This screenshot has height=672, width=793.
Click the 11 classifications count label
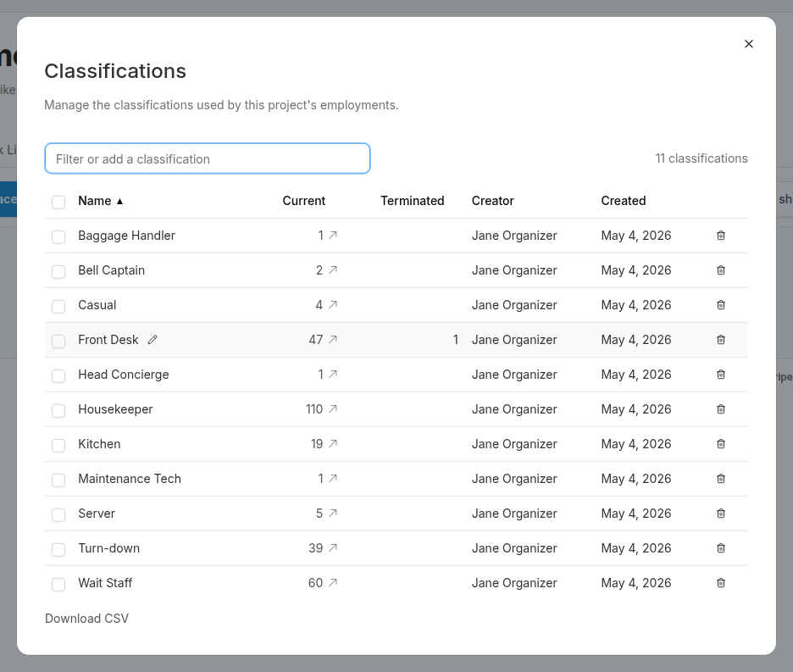pyautogui.click(x=701, y=158)
